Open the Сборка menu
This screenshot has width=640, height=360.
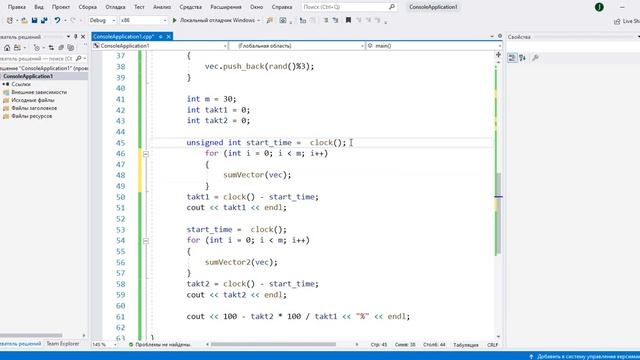[87, 7]
